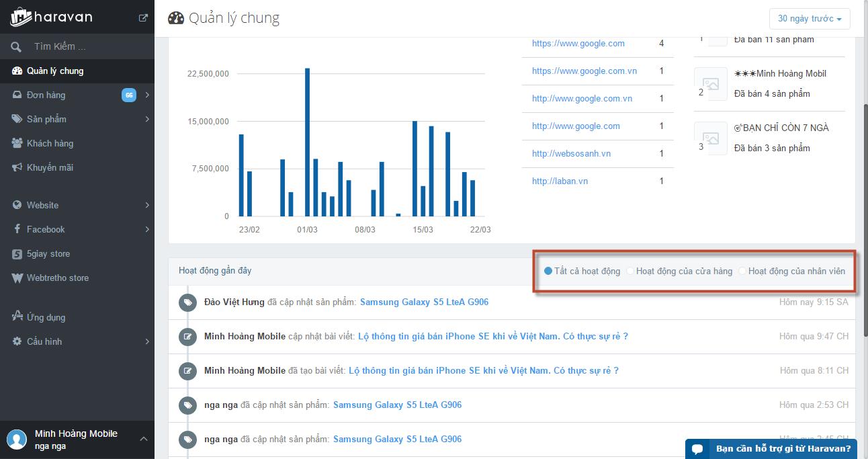Click the Sản phẩm tag icon
The height and width of the screenshot is (459, 868).
point(17,119)
